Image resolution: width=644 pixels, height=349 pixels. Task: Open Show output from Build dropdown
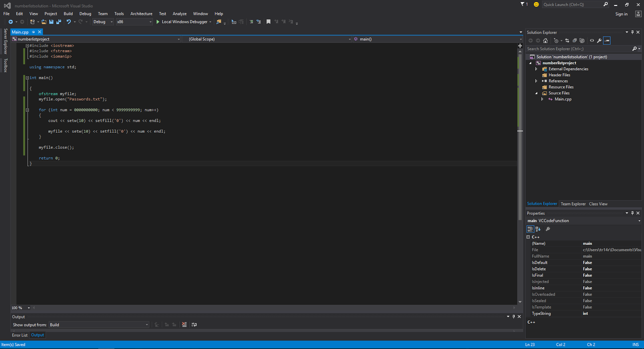tap(99, 325)
